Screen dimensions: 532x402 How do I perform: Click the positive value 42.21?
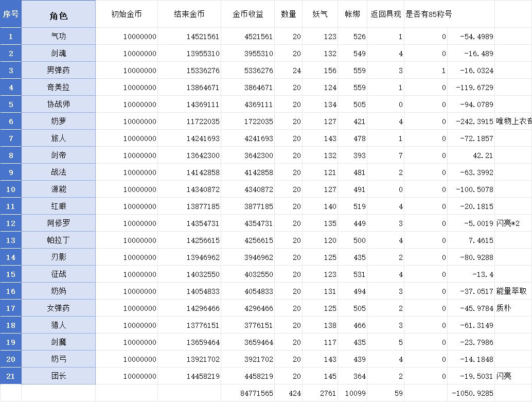483,155
